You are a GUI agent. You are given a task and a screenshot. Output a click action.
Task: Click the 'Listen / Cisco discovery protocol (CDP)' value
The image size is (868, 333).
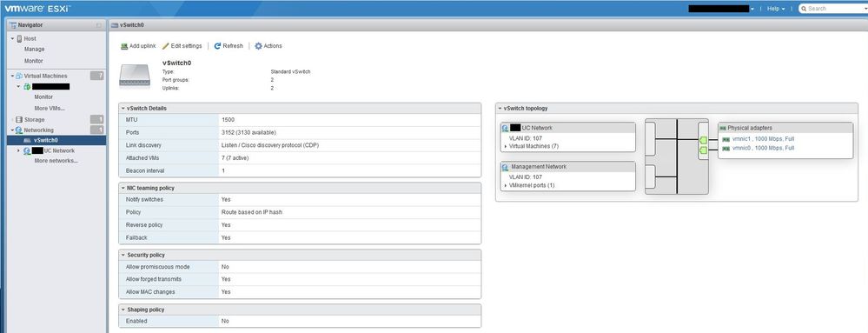pos(270,145)
